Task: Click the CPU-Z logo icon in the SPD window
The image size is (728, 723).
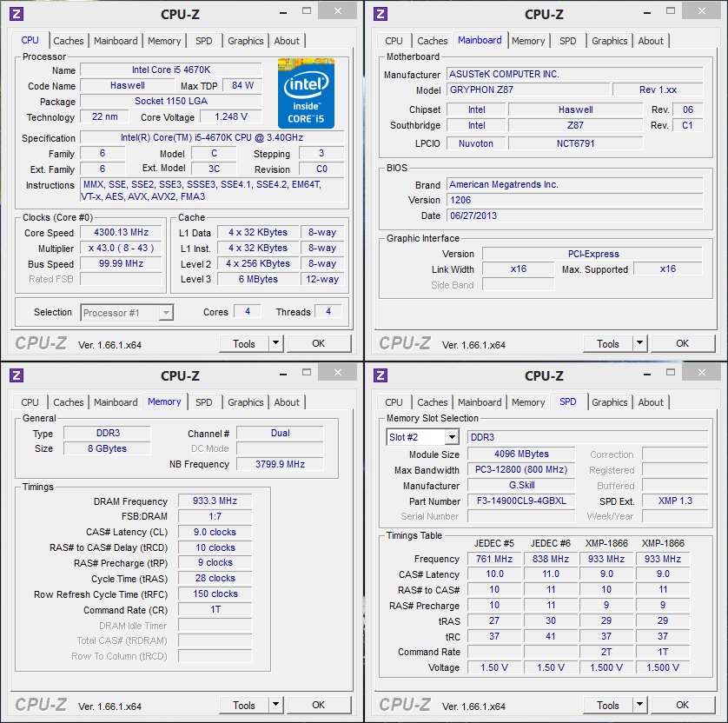Action: point(381,375)
